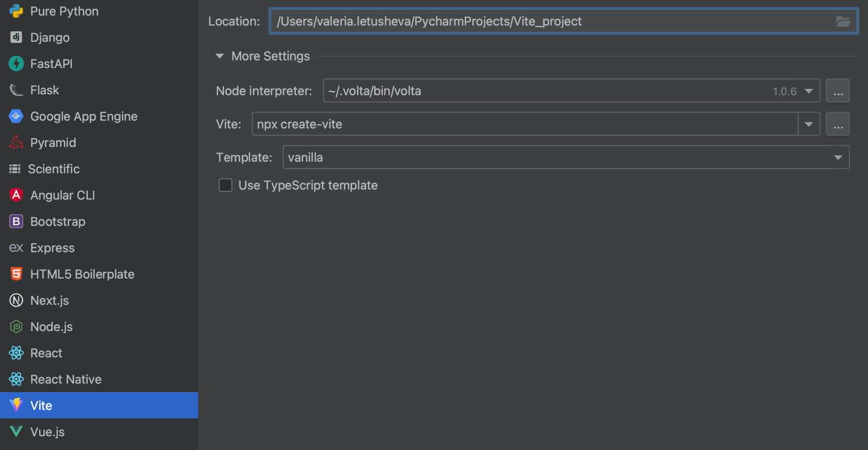
Task: Select the FastAPI lightning bolt icon
Action: pyautogui.click(x=16, y=64)
